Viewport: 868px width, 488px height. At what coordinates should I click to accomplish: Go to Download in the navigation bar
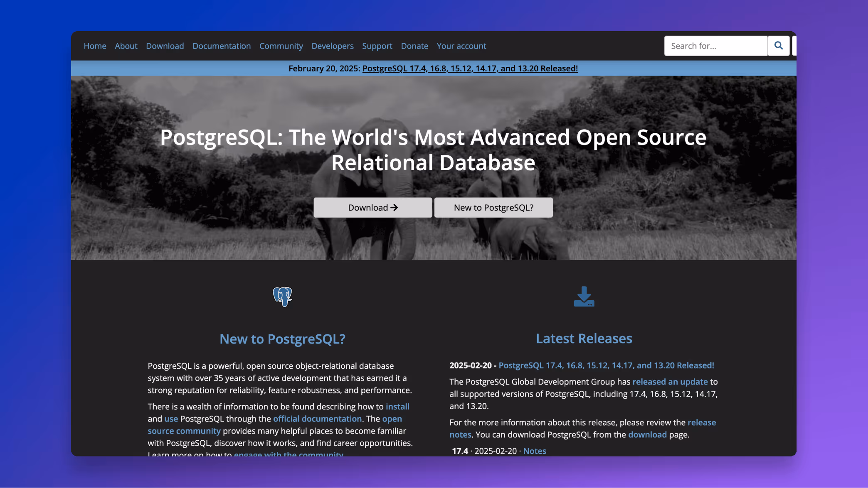pyautogui.click(x=165, y=46)
